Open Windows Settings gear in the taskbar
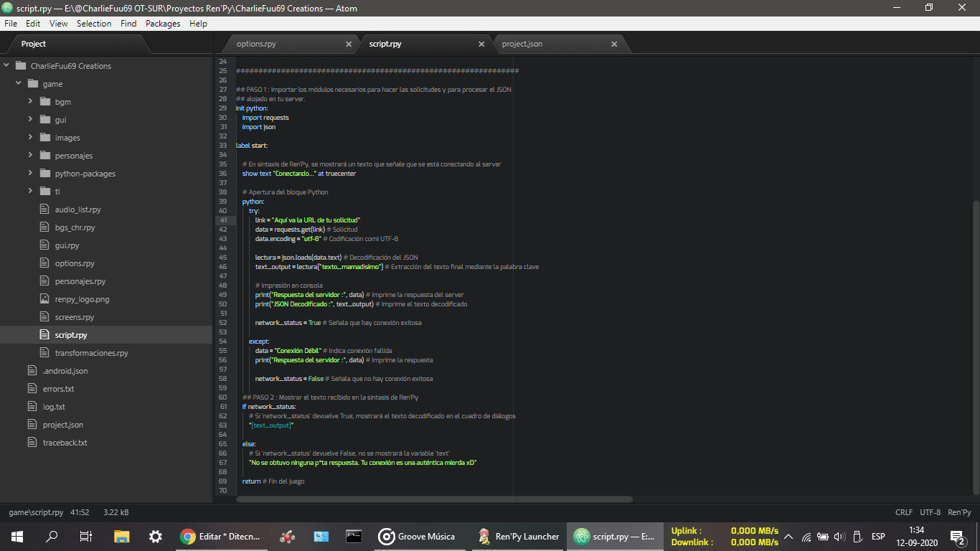Screen dimensions: 980x551 155,537
